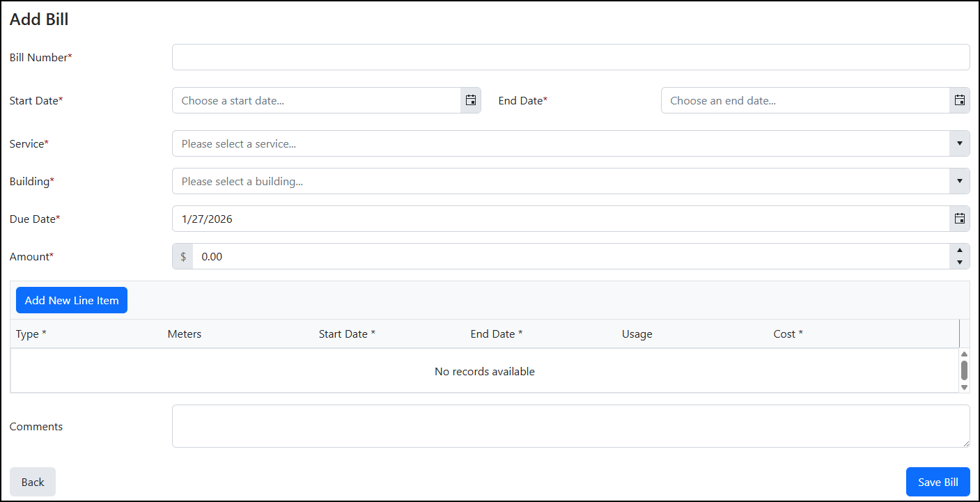The width and height of the screenshot is (980, 502).
Task: Increase Amount with the up arrow
Action: pyautogui.click(x=959, y=251)
